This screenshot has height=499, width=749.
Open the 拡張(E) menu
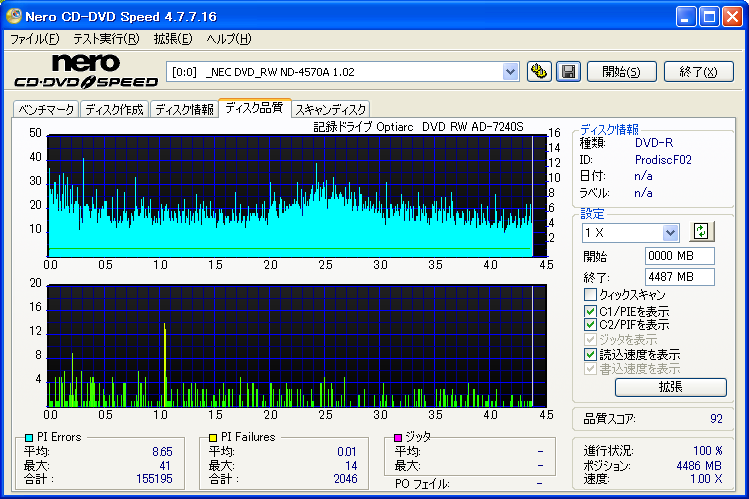[172, 39]
